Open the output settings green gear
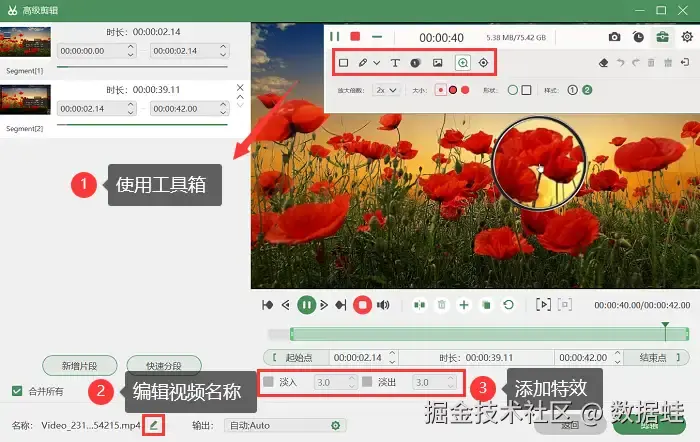Viewport: 700px width, 442px height. [336, 425]
